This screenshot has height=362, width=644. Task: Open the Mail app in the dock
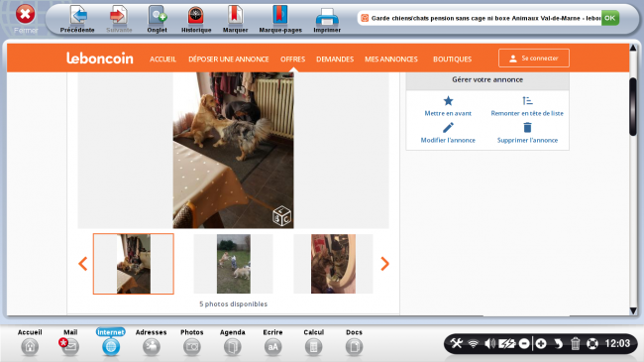(x=69, y=342)
